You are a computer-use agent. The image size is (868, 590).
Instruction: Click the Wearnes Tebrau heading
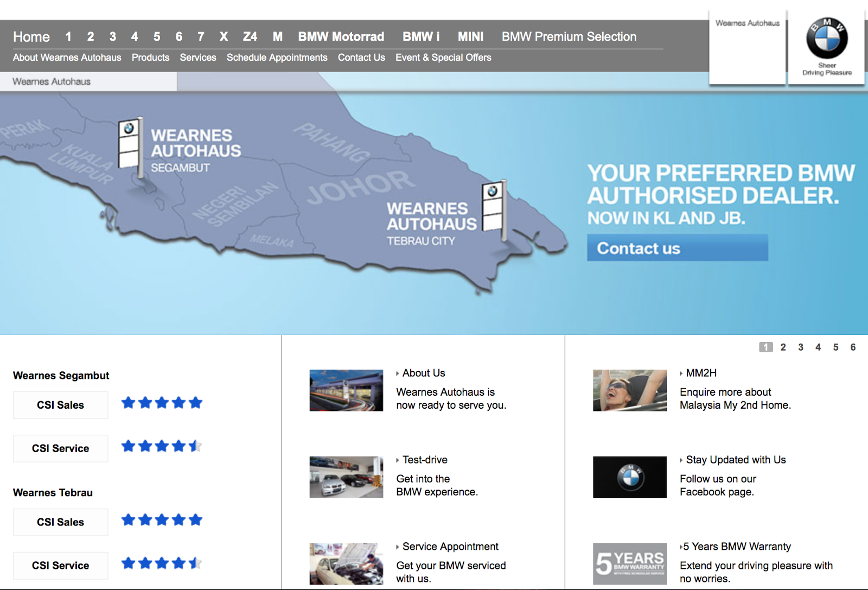coord(53,493)
